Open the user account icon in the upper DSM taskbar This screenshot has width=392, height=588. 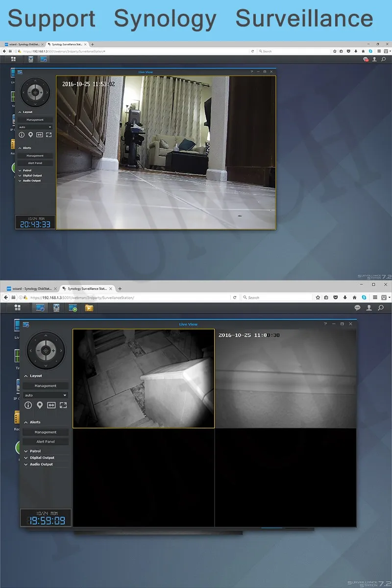pyautogui.click(x=375, y=59)
